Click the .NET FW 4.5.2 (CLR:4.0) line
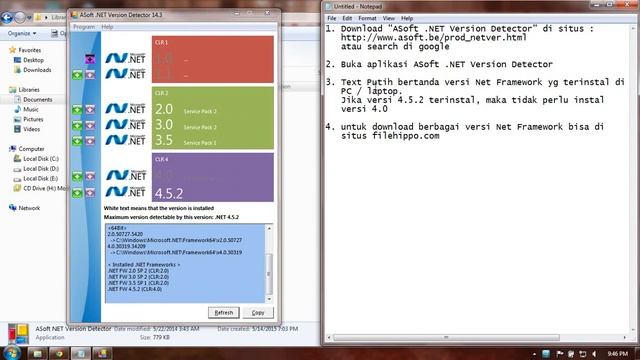Viewport: 640px width, 360px height. tap(135, 289)
